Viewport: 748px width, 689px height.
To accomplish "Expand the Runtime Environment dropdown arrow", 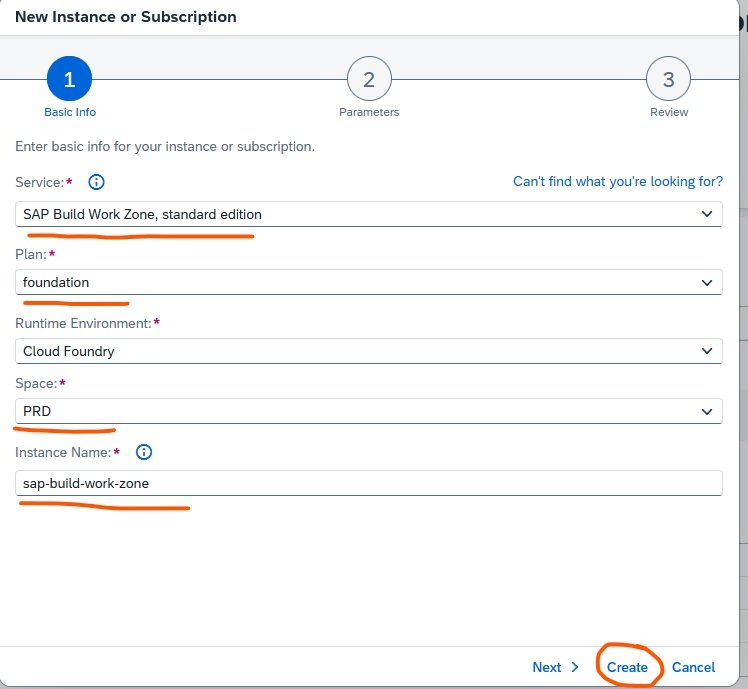I will point(708,351).
